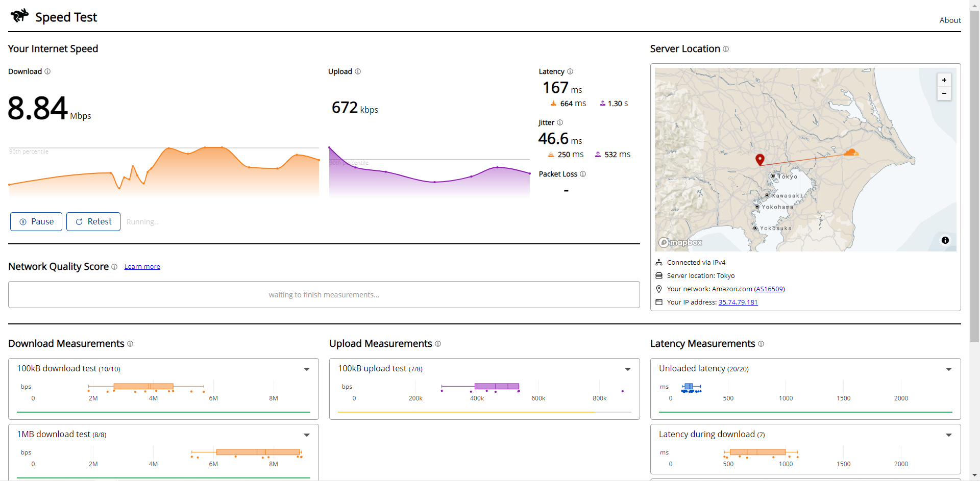Click the Server location: Tokyo text
980x481 pixels.
click(x=701, y=276)
